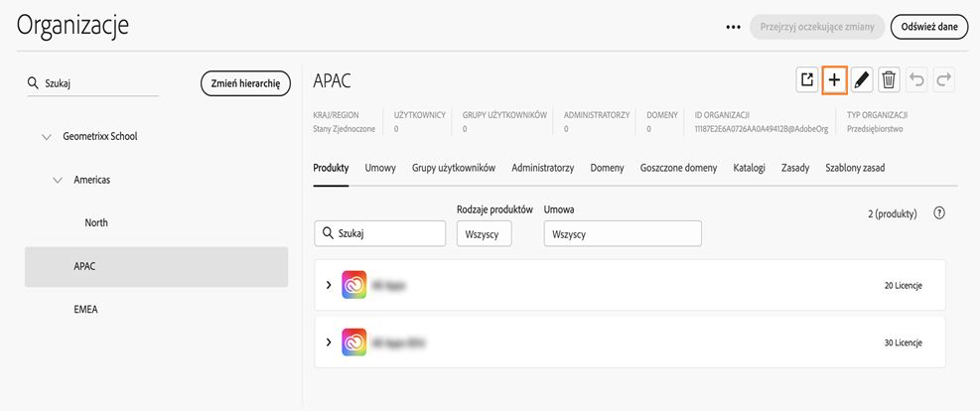Open the three-dot more options menu
The width and height of the screenshot is (980, 411).
click(x=733, y=28)
